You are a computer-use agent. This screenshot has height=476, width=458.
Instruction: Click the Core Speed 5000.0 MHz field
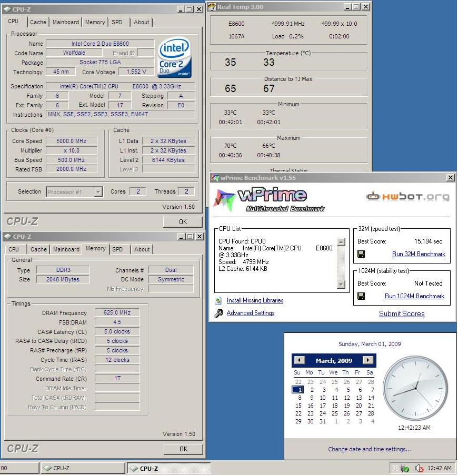[72, 141]
